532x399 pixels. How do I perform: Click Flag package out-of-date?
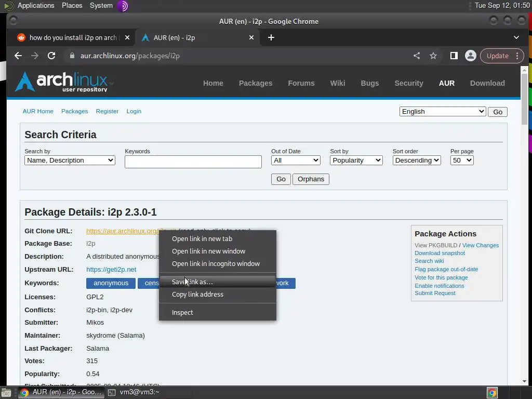[x=446, y=270]
